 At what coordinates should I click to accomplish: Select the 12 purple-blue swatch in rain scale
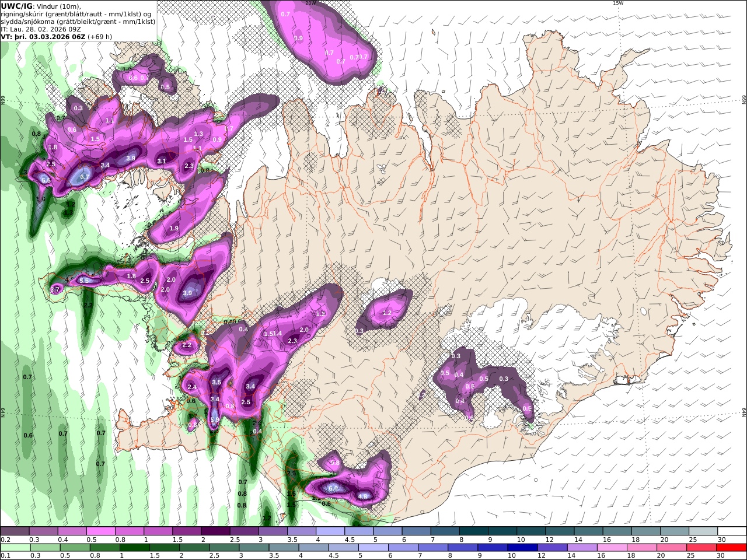(x=552, y=548)
